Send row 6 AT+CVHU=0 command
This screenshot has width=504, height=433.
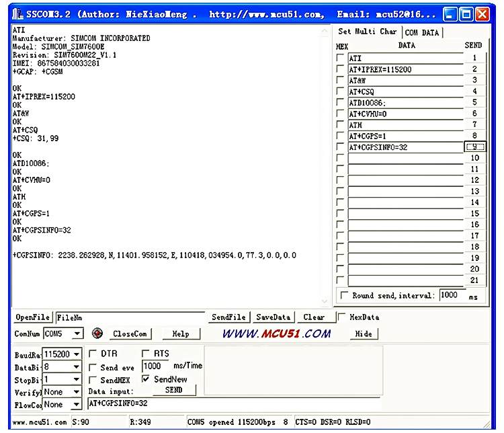(474, 113)
